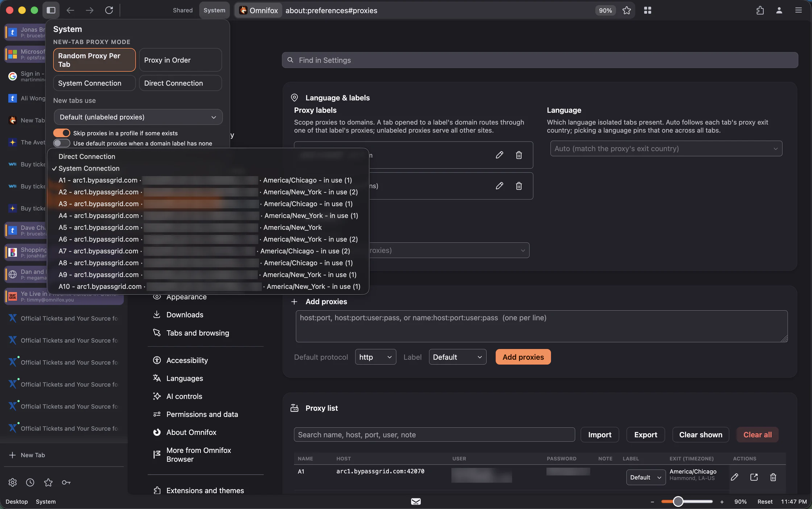This screenshot has height=509, width=812.
Task: Open the Default protocol http dropdown
Action: pyautogui.click(x=375, y=357)
